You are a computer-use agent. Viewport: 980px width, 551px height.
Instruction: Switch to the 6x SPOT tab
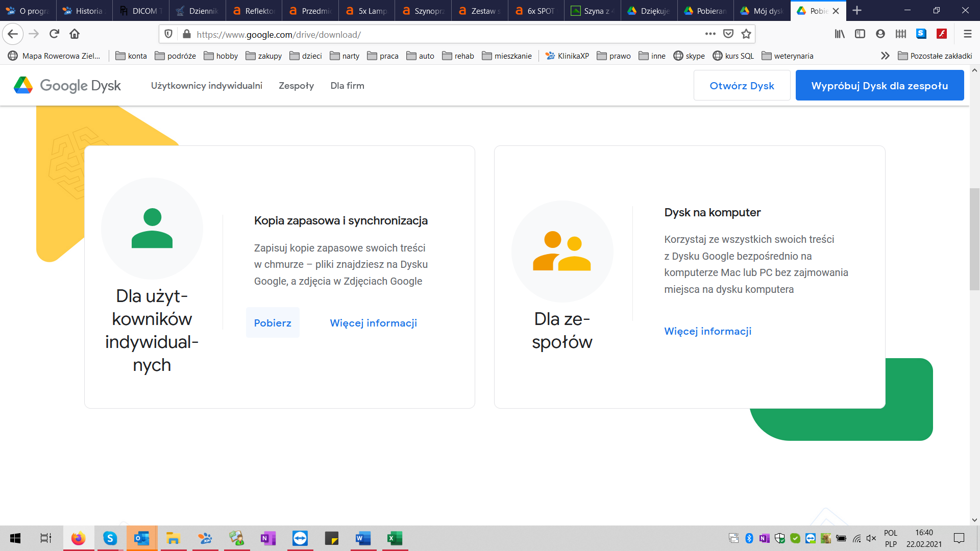[x=536, y=11]
